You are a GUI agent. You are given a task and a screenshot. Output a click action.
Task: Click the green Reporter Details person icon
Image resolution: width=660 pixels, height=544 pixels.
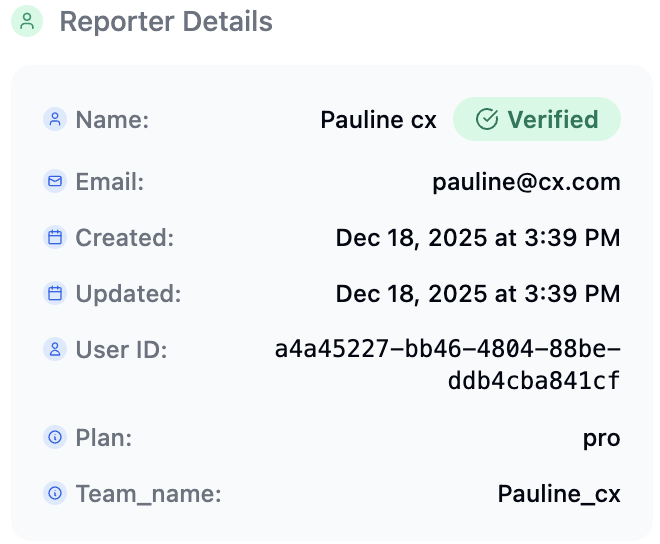coord(26,21)
